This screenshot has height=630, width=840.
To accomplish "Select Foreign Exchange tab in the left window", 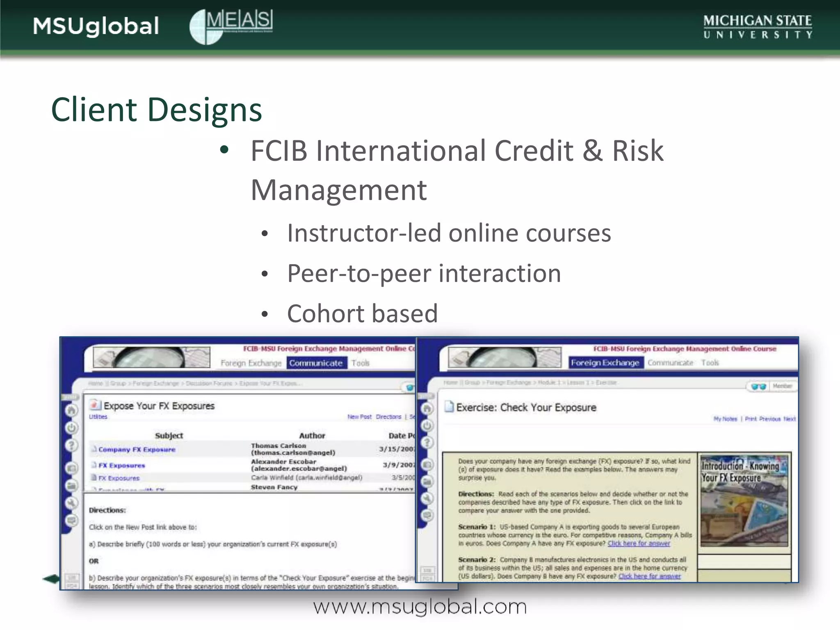I will coord(251,363).
